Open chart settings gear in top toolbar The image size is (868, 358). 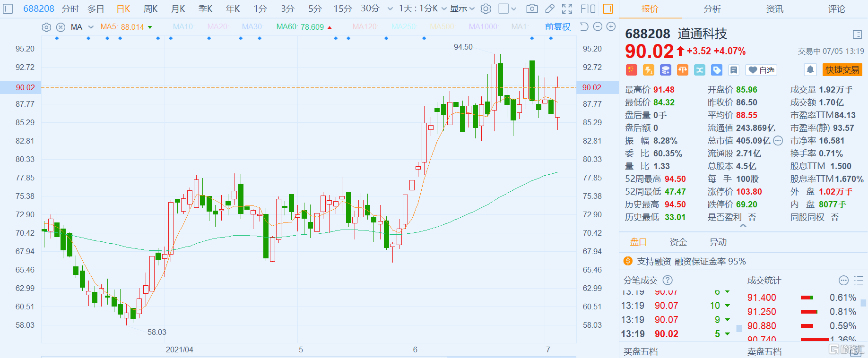pos(486,9)
